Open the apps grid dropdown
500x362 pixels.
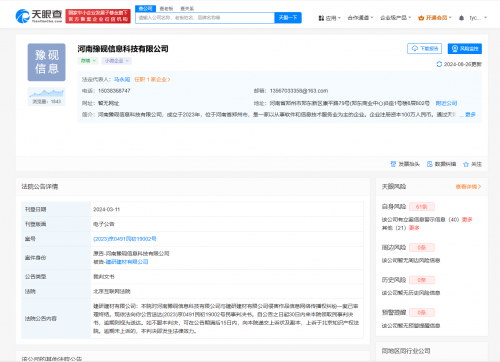pos(329,18)
